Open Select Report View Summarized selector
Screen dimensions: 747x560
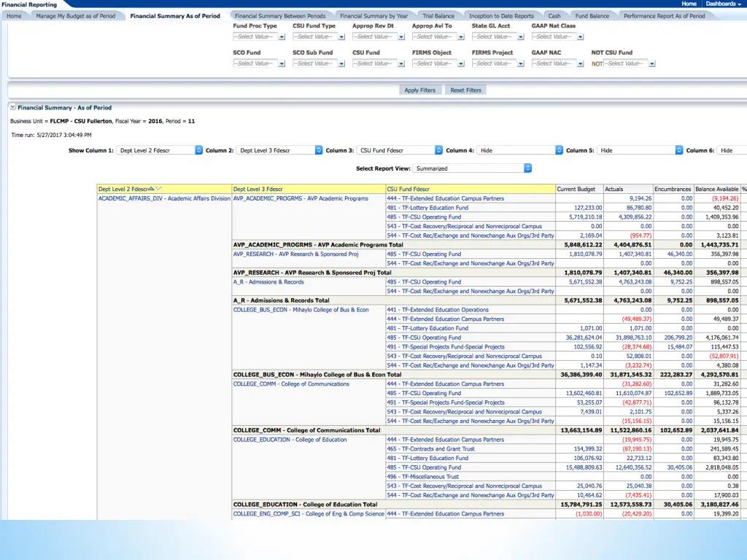pyautogui.click(x=472, y=168)
